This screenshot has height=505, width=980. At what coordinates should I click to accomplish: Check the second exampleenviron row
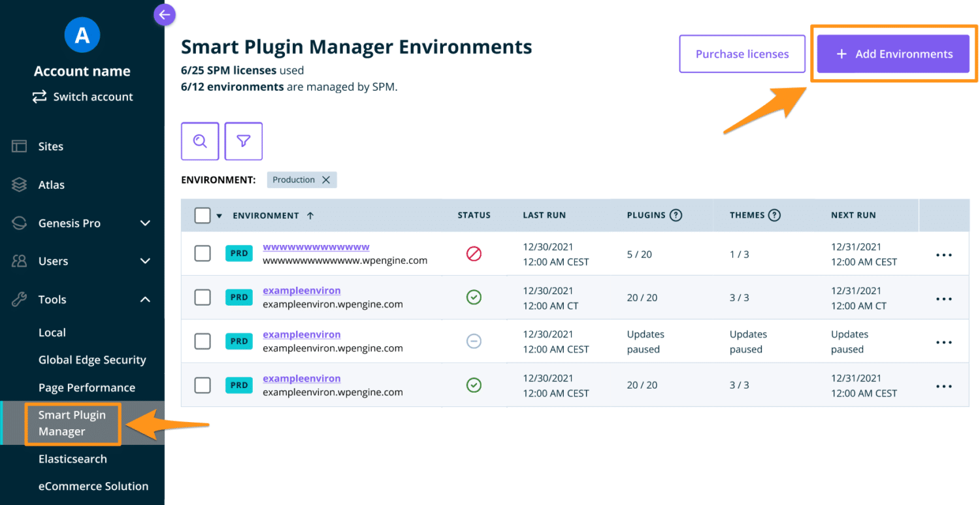coord(203,341)
